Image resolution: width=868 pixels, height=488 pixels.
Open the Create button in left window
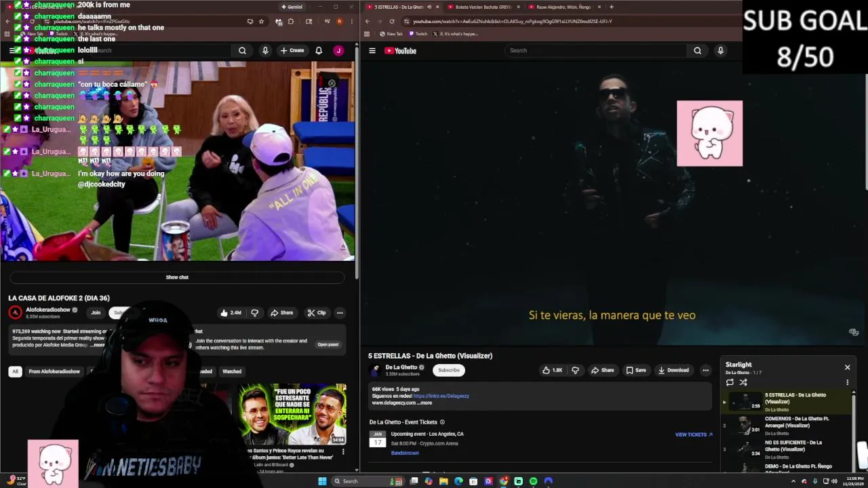coord(292,50)
